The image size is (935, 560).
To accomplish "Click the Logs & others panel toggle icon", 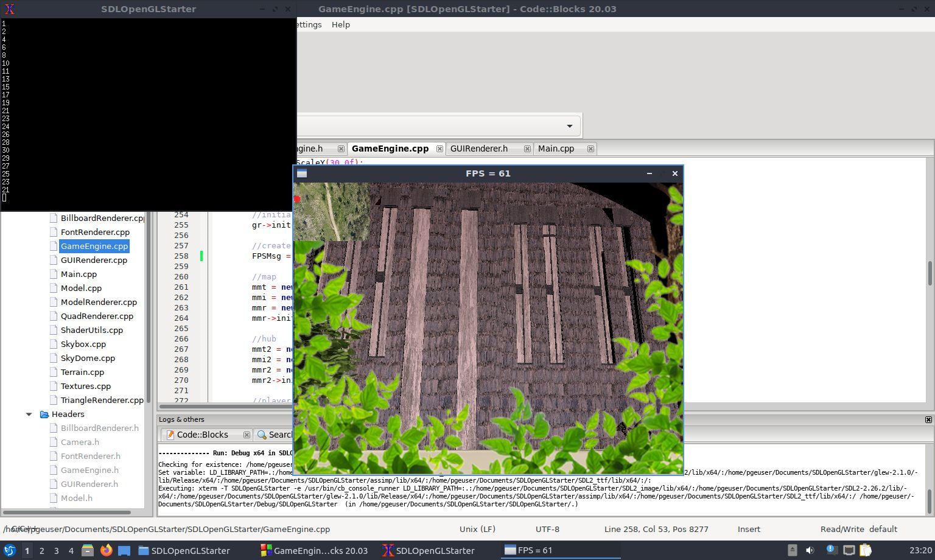I will (928, 419).
